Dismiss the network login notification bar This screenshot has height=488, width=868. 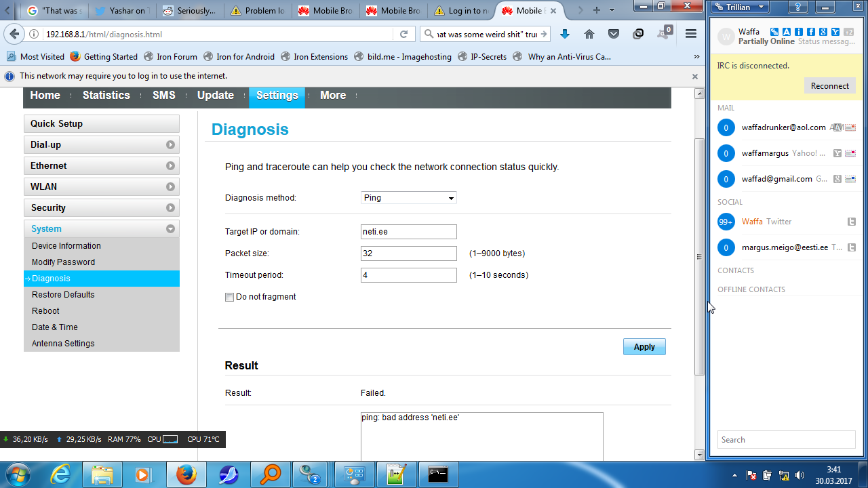(695, 77)
